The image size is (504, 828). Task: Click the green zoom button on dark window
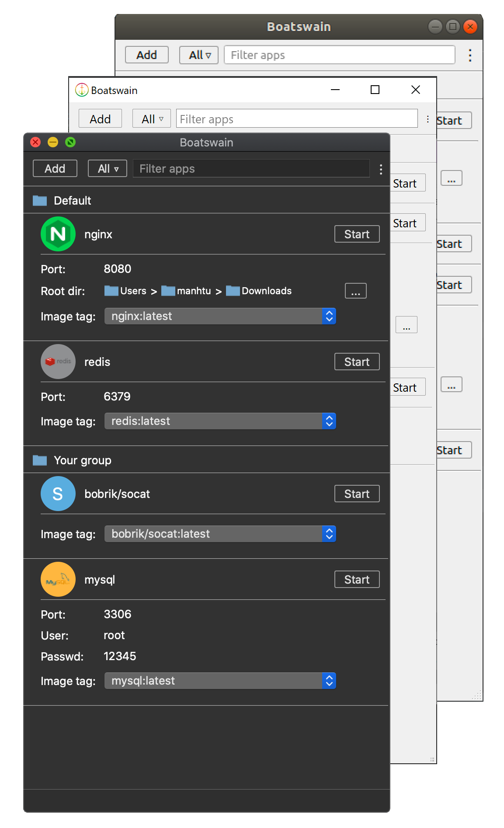coord(70,142)
